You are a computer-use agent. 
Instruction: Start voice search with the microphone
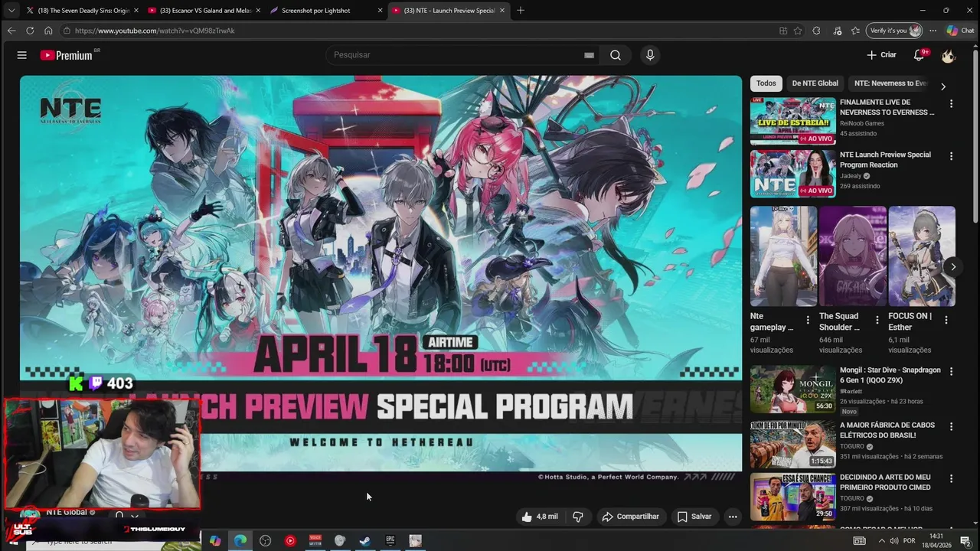click(x=650, y=55)
